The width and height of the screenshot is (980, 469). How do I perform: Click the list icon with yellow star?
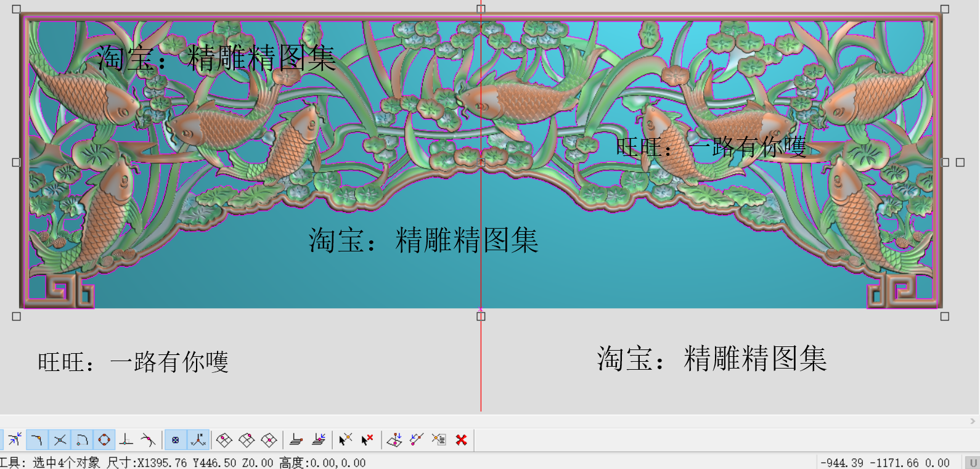(x=439, y=439)
